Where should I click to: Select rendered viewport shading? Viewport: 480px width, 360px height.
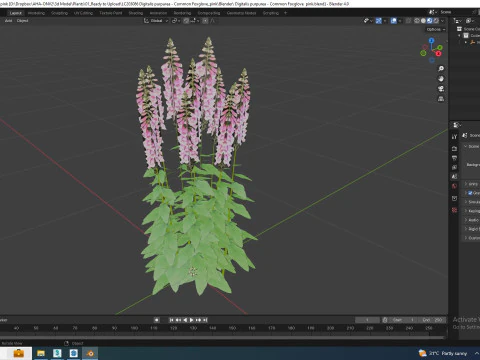[436, 21]
